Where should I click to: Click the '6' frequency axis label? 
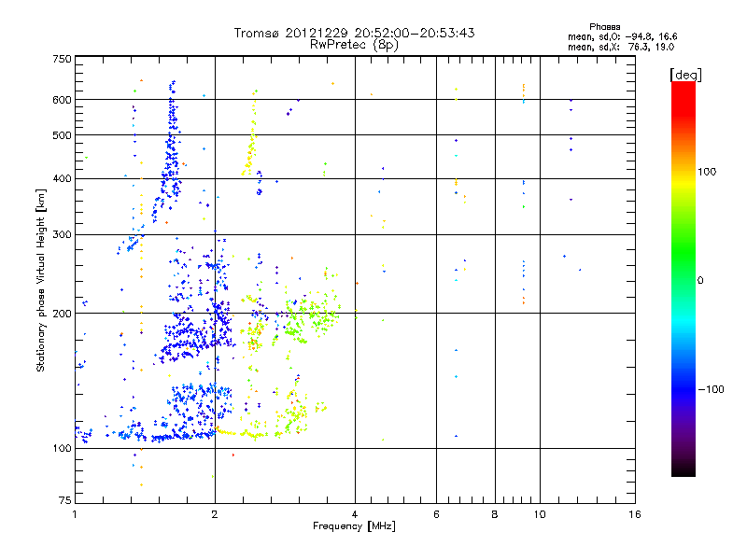436,514
